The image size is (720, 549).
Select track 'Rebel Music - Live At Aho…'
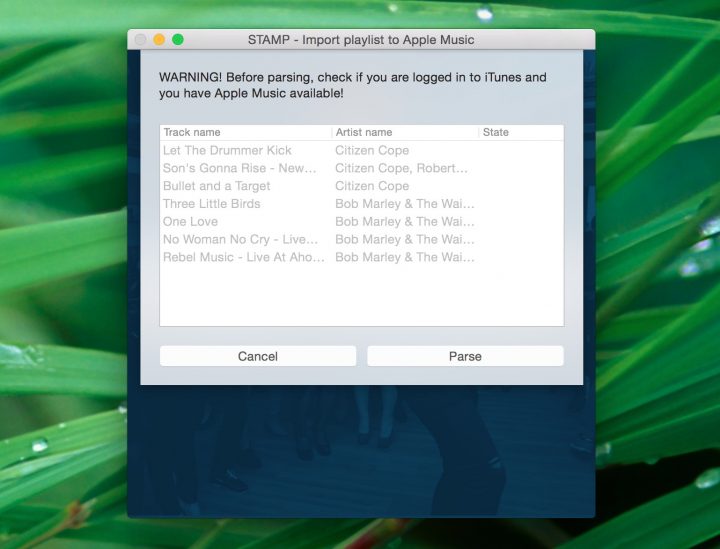244,257
